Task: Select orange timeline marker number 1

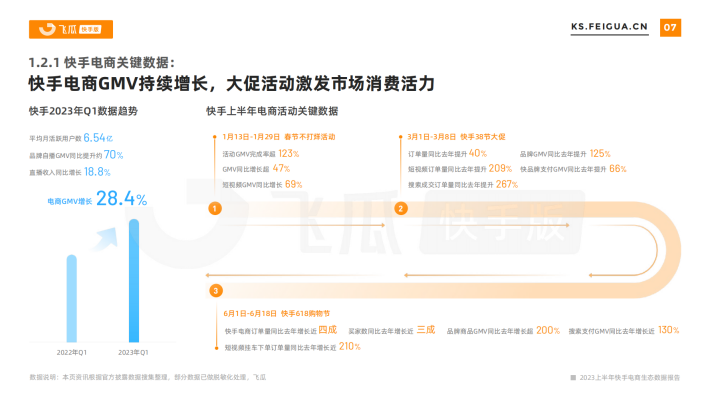Action: [x=215, y=208]
